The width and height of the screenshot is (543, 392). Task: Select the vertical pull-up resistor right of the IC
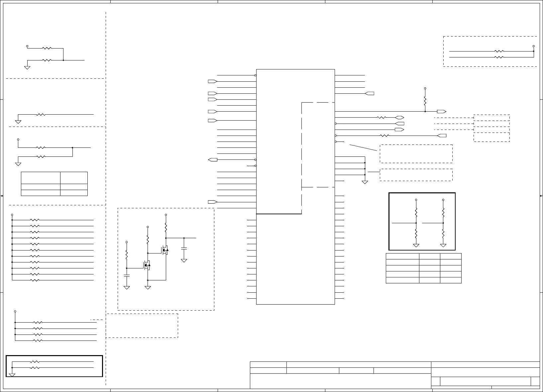click(425, 101)
